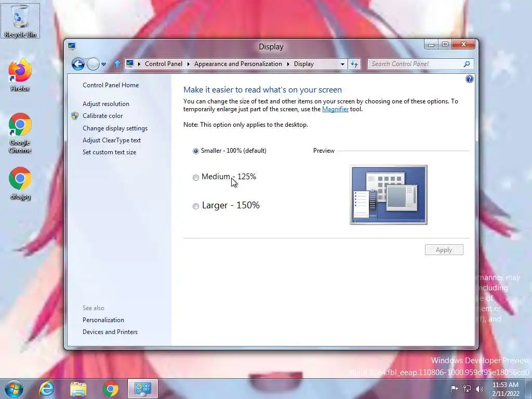Expand the chevron before Control Panel

click(x=139, y=64)
